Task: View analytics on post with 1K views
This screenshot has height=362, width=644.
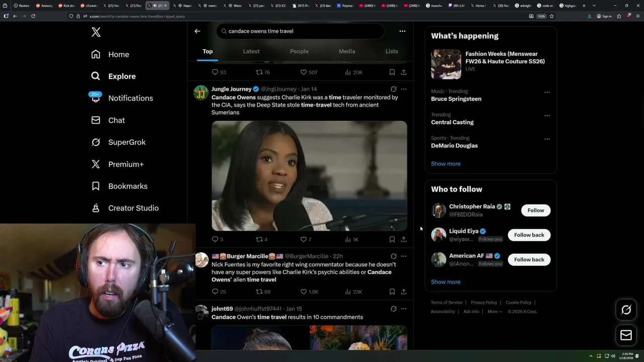Action: pyautogui.click(x=351, y=239)
